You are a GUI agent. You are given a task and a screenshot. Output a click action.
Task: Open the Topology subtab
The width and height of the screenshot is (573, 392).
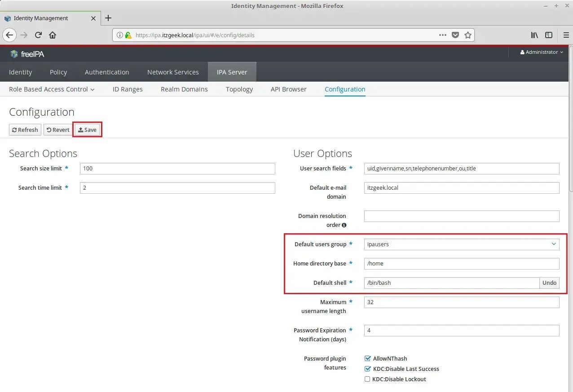[239, 89]
